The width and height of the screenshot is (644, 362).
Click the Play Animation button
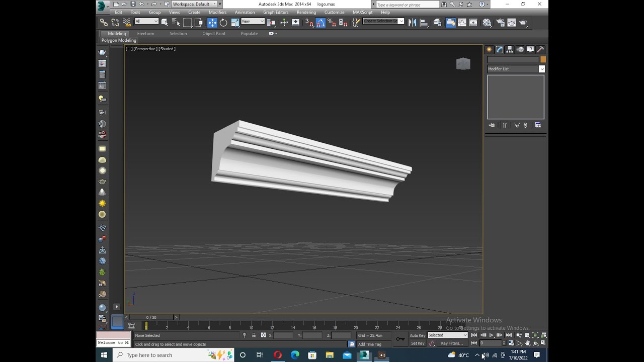point(492,335)
